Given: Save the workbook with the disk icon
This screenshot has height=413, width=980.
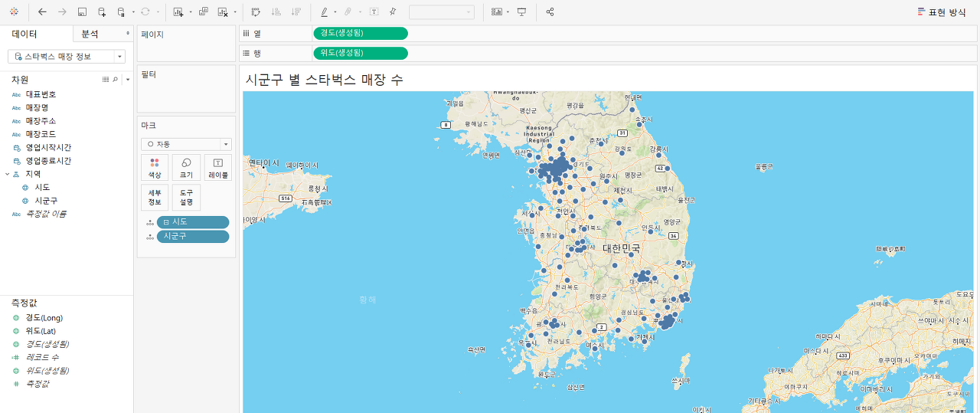Looking at the screenshot, I should pos(82,12).
